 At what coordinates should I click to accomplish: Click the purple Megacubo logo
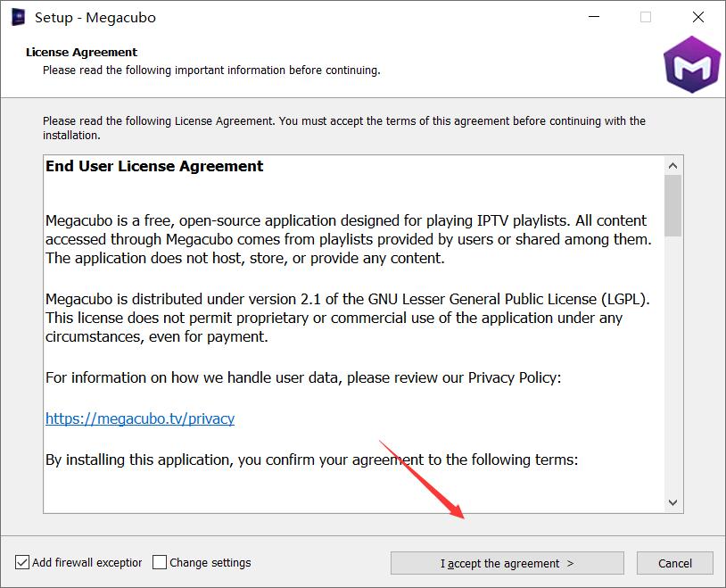click(x=692, y=64)
